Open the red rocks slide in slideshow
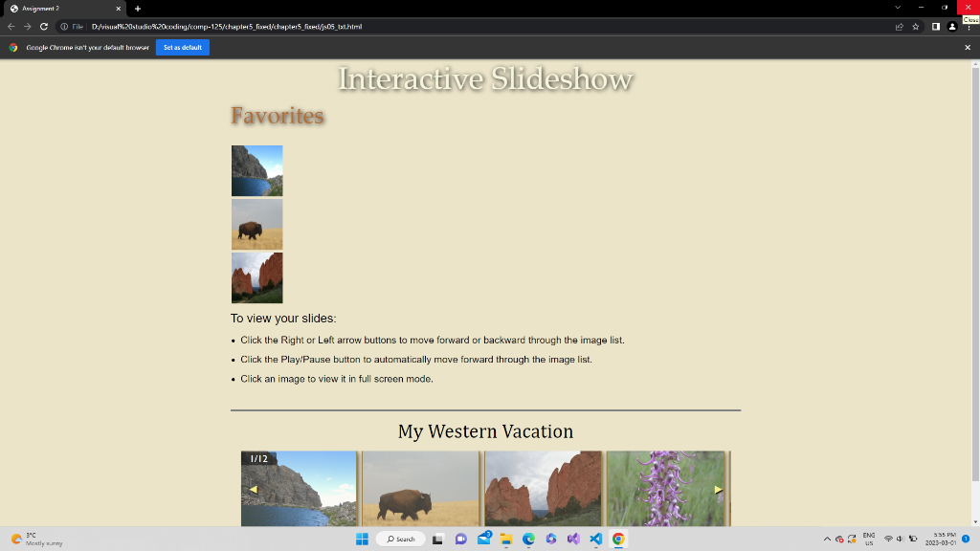Screen dimensions: 980x551 pos(544,489)
